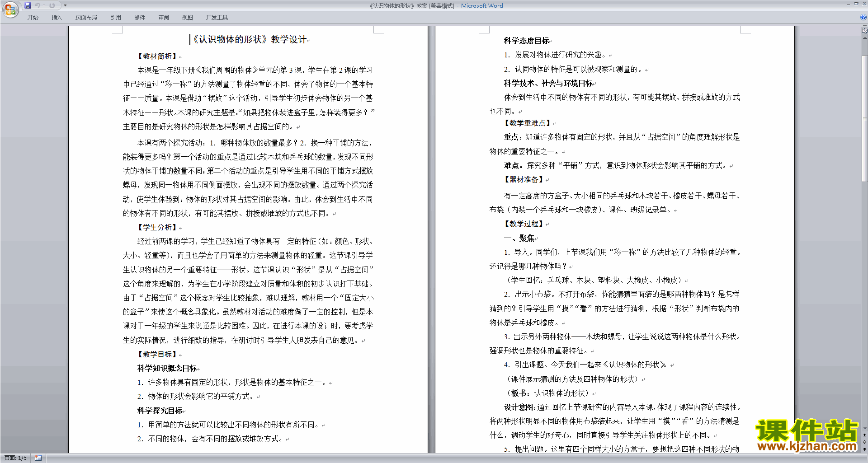The image size is (868, 463).
Task: Click the heading 【教学目标】
Action: 157,355
